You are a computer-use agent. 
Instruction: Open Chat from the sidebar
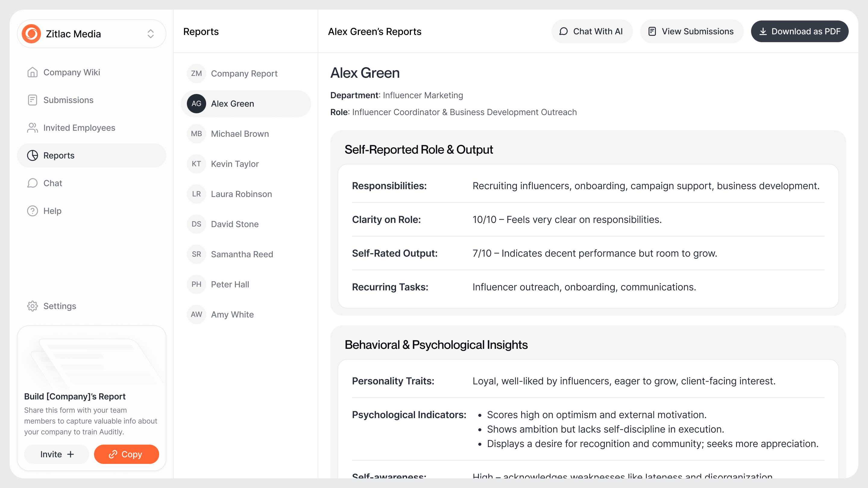tap(52, 183)
